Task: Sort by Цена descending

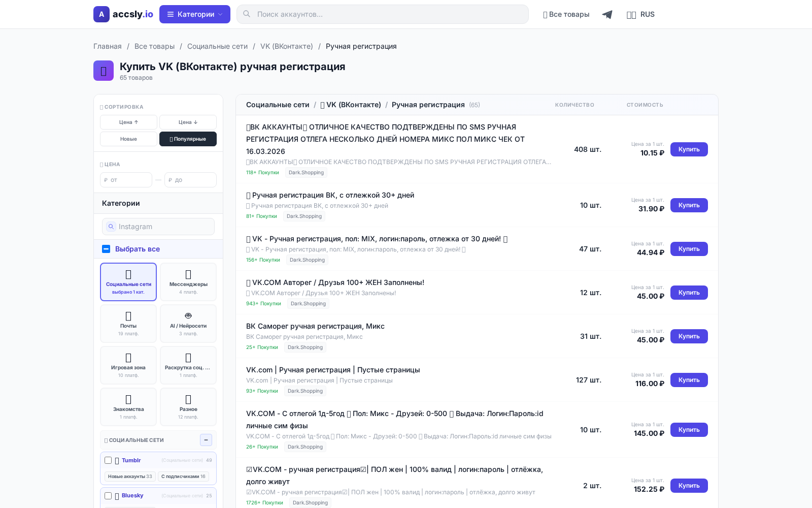Action: coord(188,122)
